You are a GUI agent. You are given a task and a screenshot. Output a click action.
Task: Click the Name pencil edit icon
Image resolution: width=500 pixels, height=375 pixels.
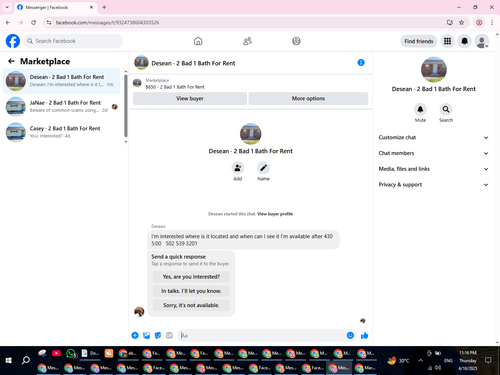(263, 168)
